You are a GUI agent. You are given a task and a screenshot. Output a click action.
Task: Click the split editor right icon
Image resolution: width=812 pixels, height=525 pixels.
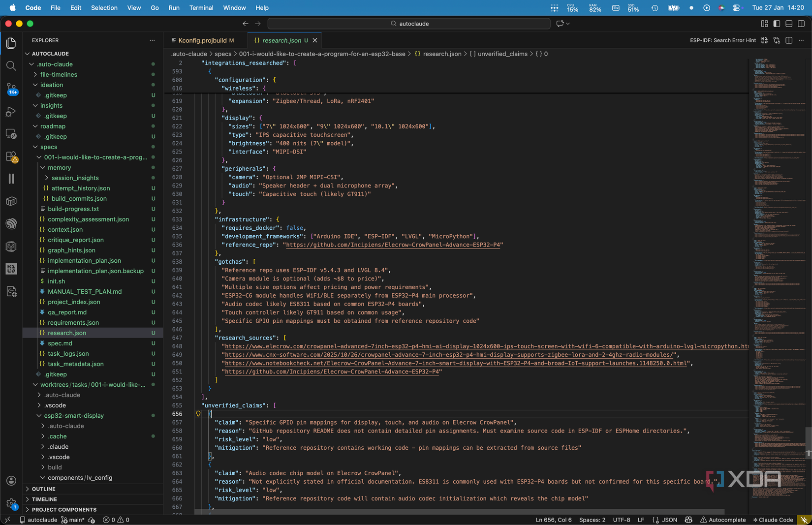point(789,40)
